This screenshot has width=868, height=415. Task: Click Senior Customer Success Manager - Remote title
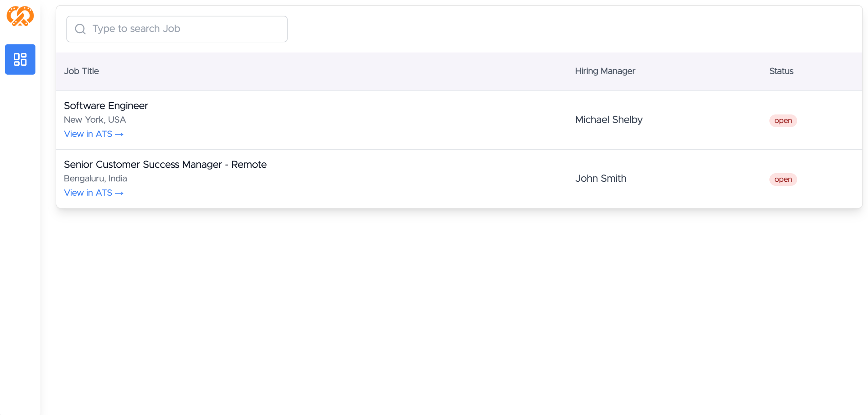(165, 164)
